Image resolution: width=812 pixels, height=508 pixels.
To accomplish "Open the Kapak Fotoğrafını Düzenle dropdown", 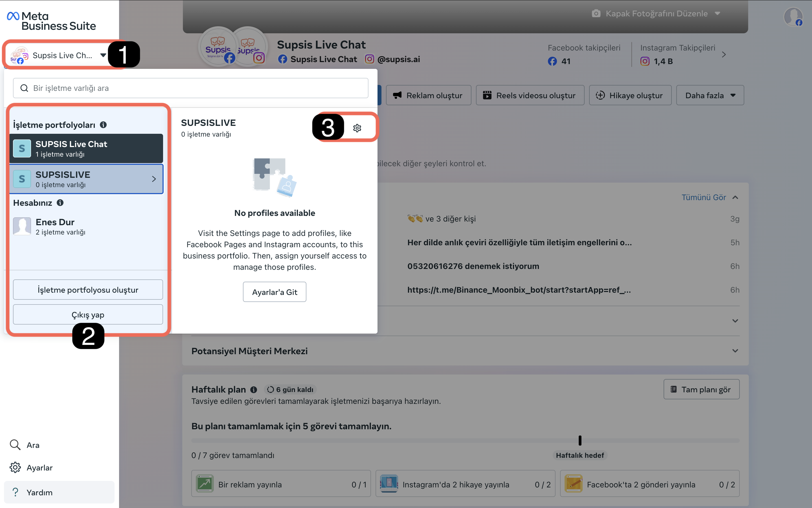I will tap(656, 14).
